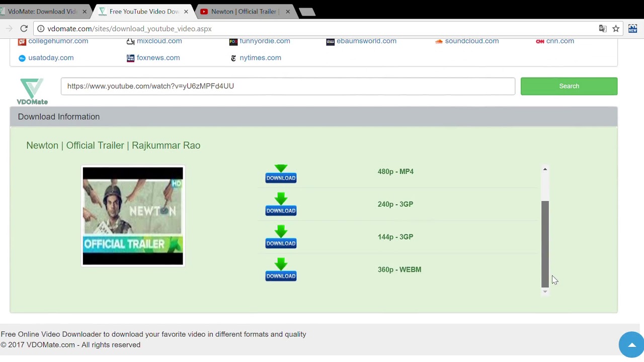Open funnyordie.com link
This screenshot has width=644, height=362.
pyautogui.click(x=265, y=41)
